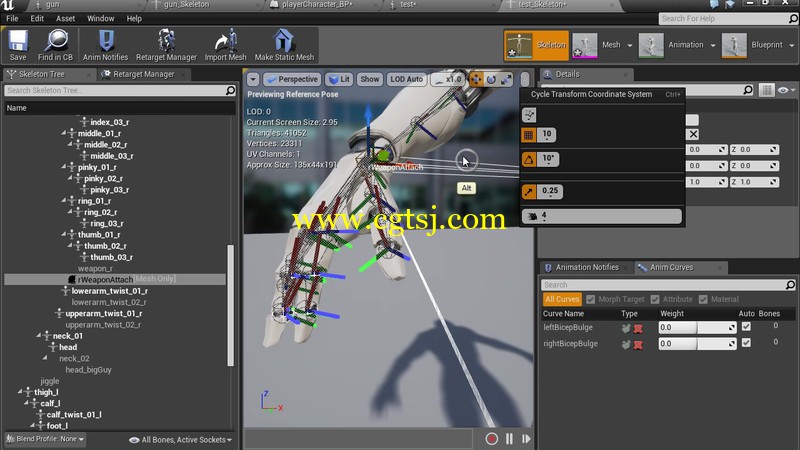Click the camera speed setting

[x=602, y=216]
